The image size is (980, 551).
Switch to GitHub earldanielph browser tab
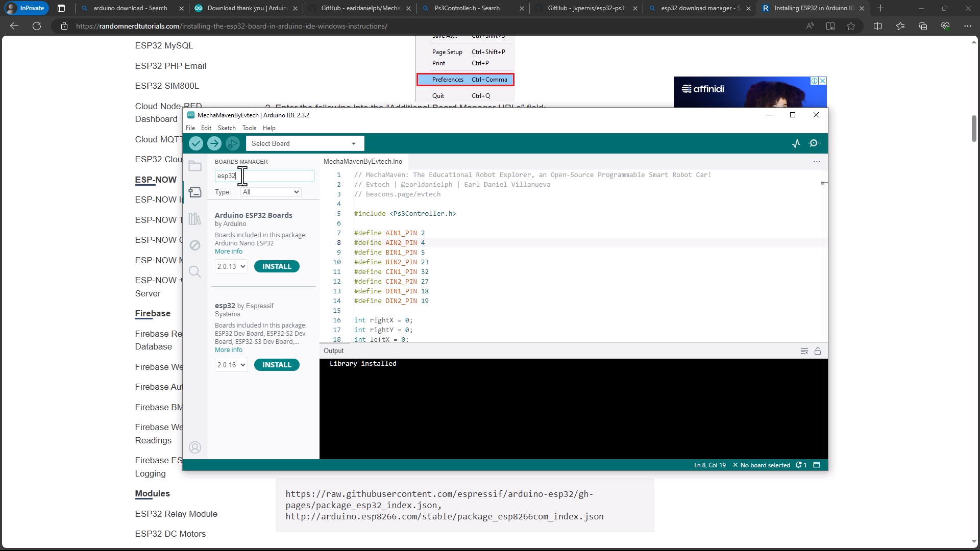tap(360, 8)
